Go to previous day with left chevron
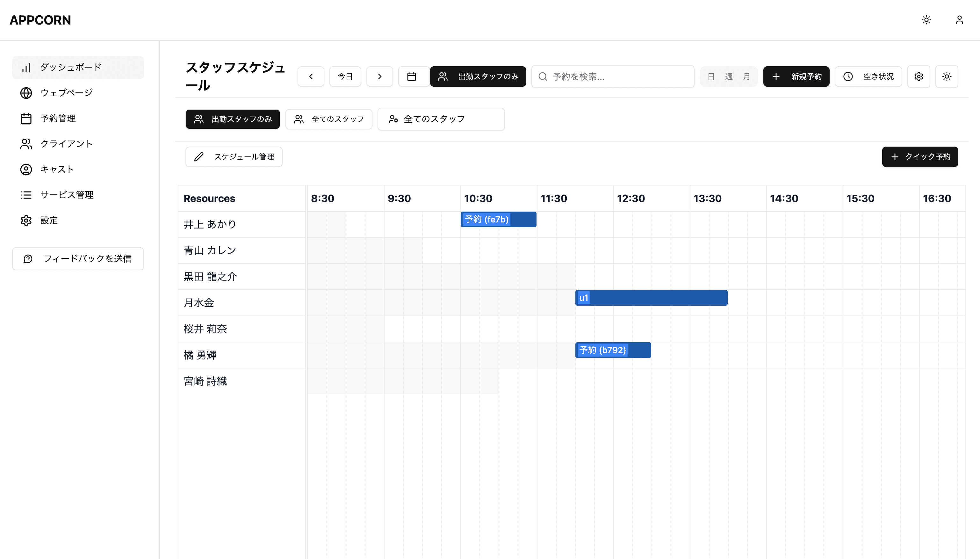Image resolution: width=980 pixels, height=559 pixels. (x=311, y=76)
